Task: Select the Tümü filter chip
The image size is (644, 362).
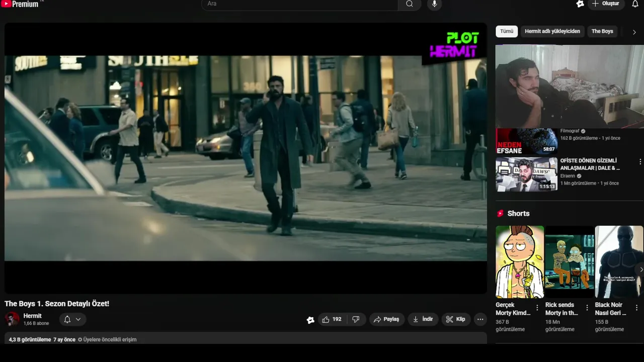Action: (507, 31)
